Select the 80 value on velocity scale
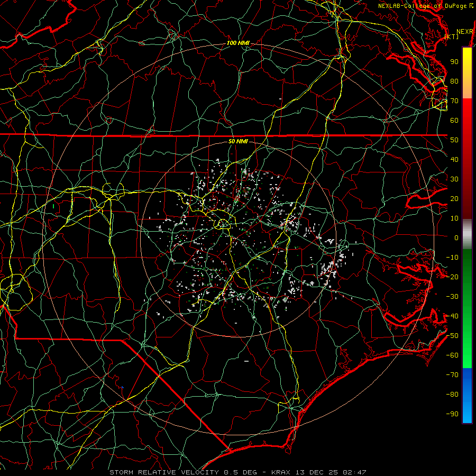This screenshot has width=476, height=476. 454,81
